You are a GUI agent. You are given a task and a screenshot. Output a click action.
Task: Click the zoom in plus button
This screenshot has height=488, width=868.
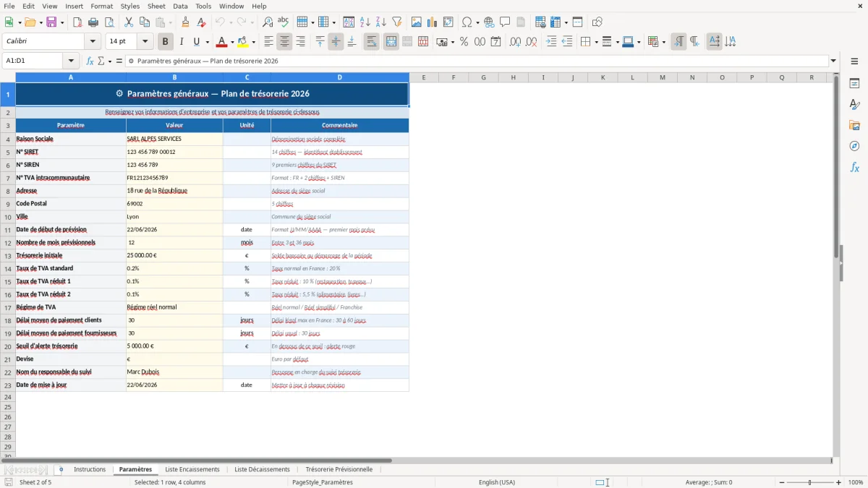[x=839, y=482]
